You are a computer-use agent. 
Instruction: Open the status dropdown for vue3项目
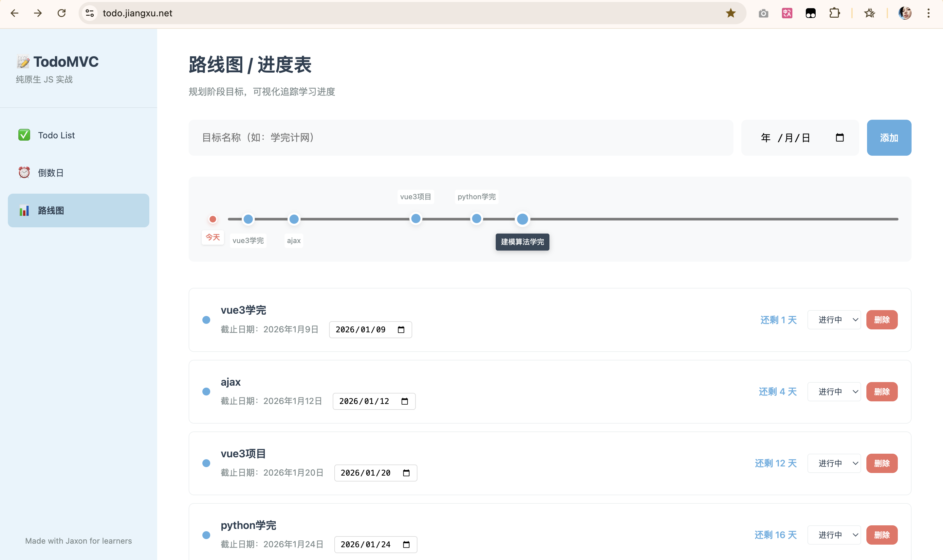[834, 463]
